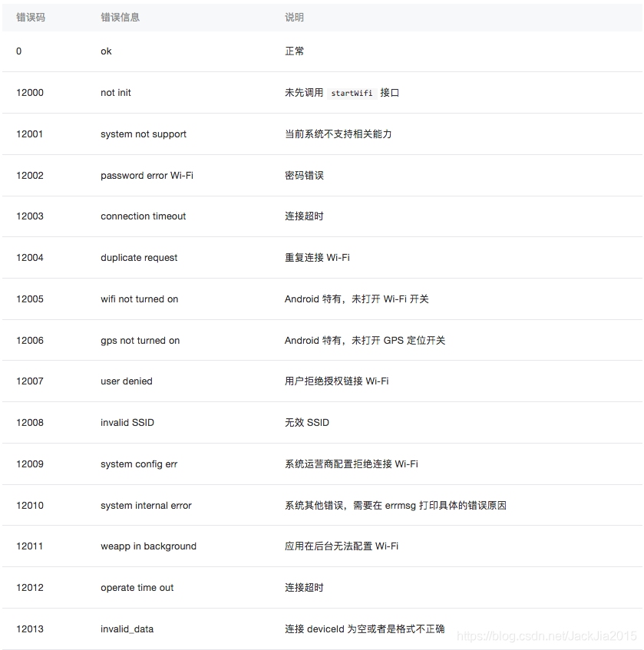Select error code 12004
Viewport: 644px width, 650px height.
(30, 258)
